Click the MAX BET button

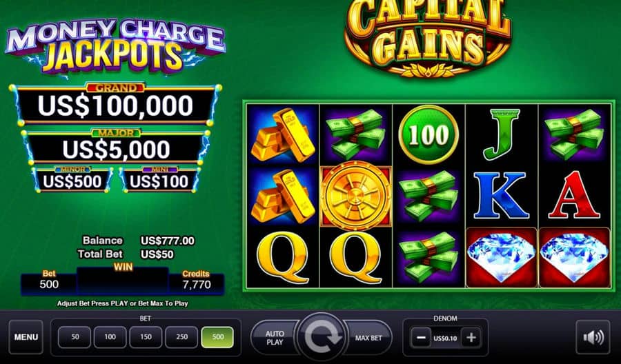[x=368, y=338]
